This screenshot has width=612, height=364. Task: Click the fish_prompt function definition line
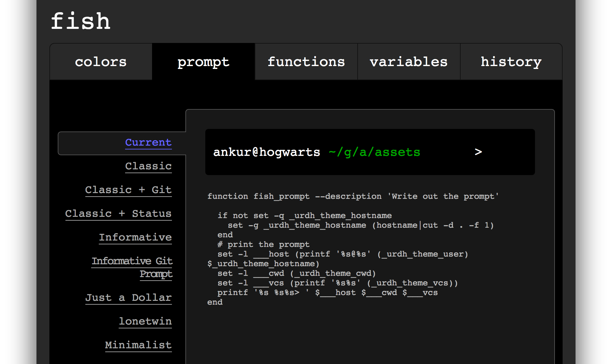pos(353,196)
